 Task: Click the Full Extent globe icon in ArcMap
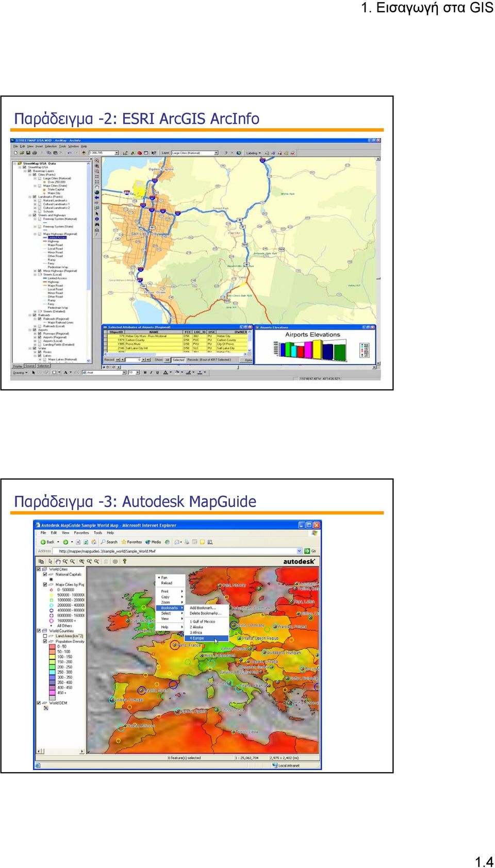coord(97,192)
